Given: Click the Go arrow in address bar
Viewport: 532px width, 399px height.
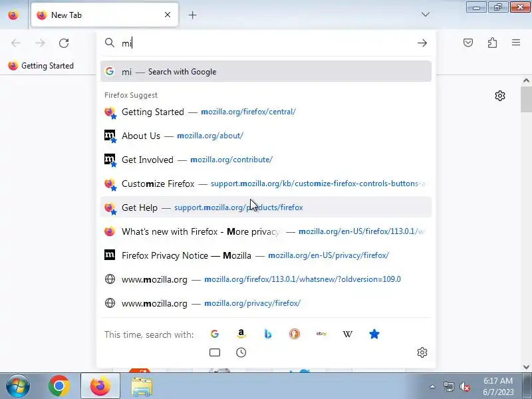Looking at the screenshot, I should click(422, 43).
